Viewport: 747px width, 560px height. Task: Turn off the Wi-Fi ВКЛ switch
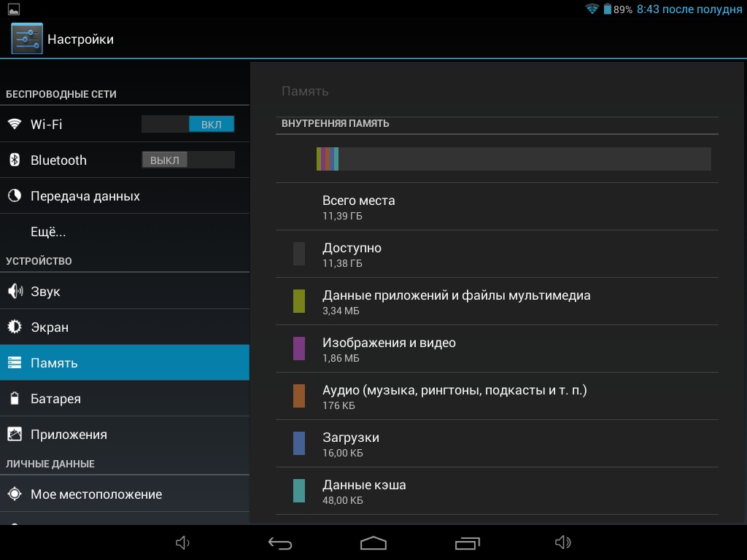click(188, 124)
